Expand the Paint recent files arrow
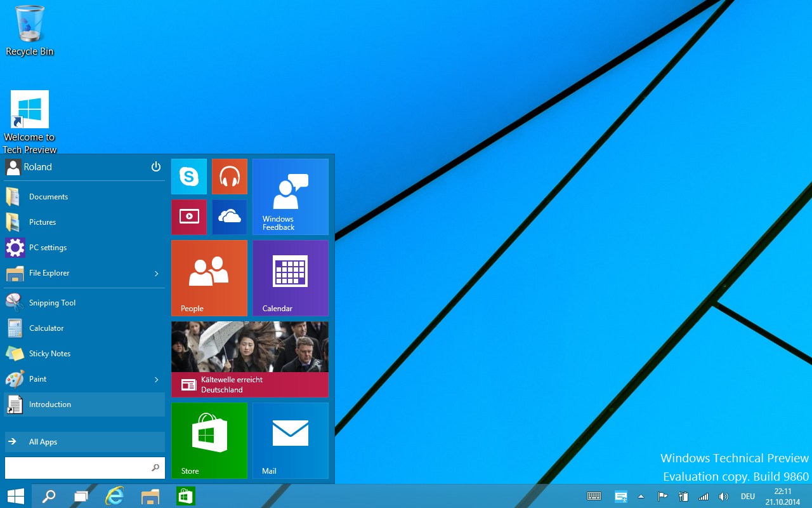Viewport: 812px width, 508px height. coord(156,380)
